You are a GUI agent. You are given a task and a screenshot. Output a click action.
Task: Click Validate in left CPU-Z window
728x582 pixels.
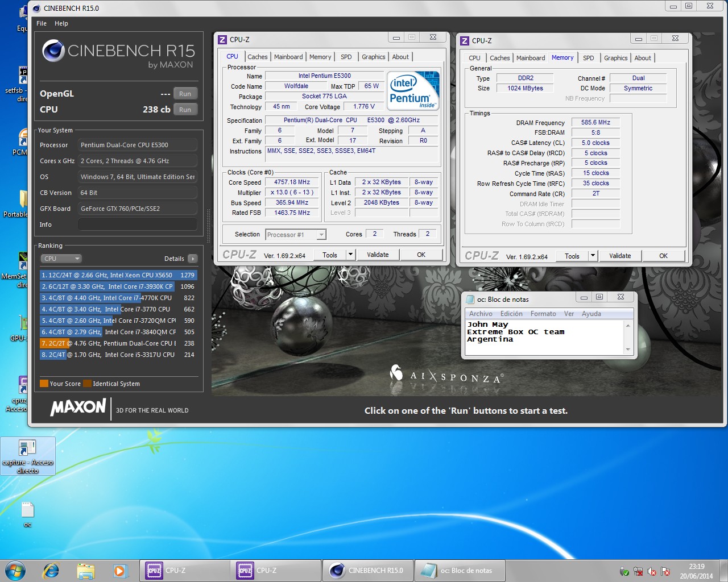378,255
